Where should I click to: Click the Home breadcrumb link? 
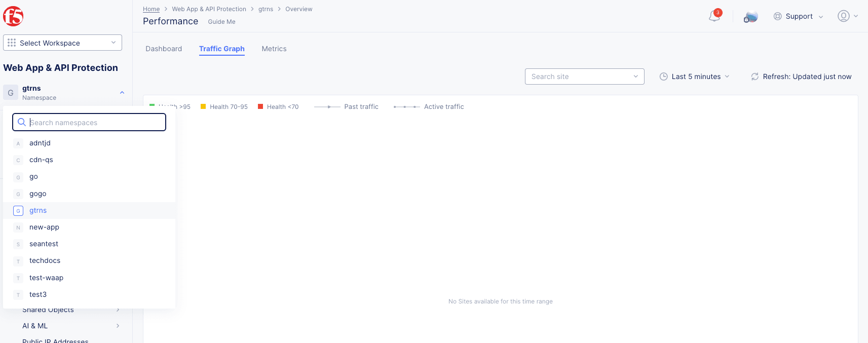pyautogui.click(x=151, y=9)
